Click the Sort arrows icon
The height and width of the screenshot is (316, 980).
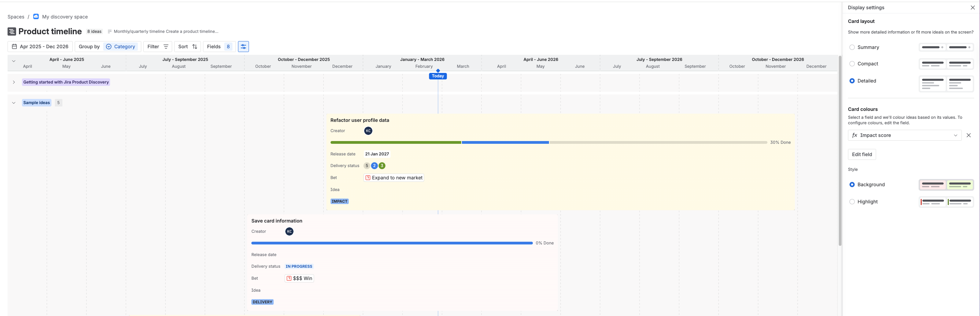(195, 46)
